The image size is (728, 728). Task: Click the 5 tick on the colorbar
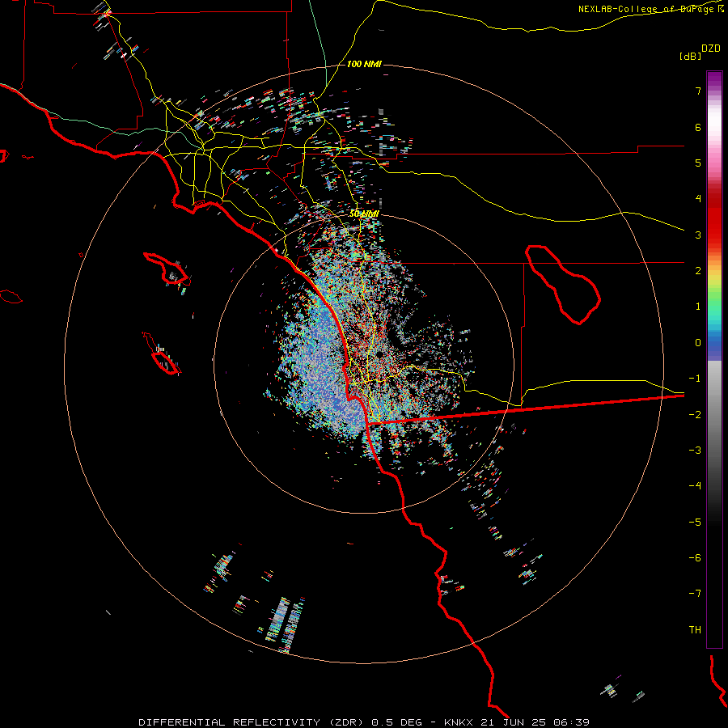(x=698, y=163)
